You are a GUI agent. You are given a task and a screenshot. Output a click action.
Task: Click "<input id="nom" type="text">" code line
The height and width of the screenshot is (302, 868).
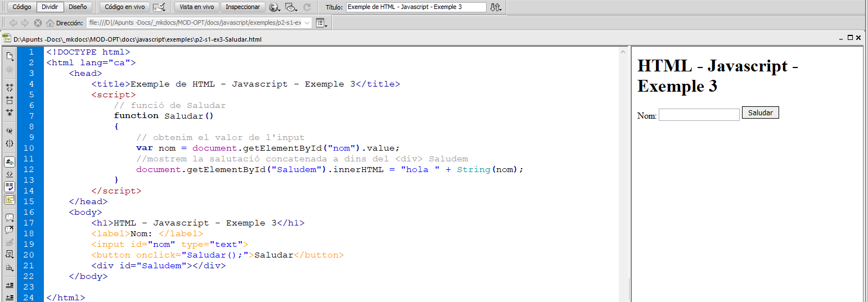(x=170, y=244)
